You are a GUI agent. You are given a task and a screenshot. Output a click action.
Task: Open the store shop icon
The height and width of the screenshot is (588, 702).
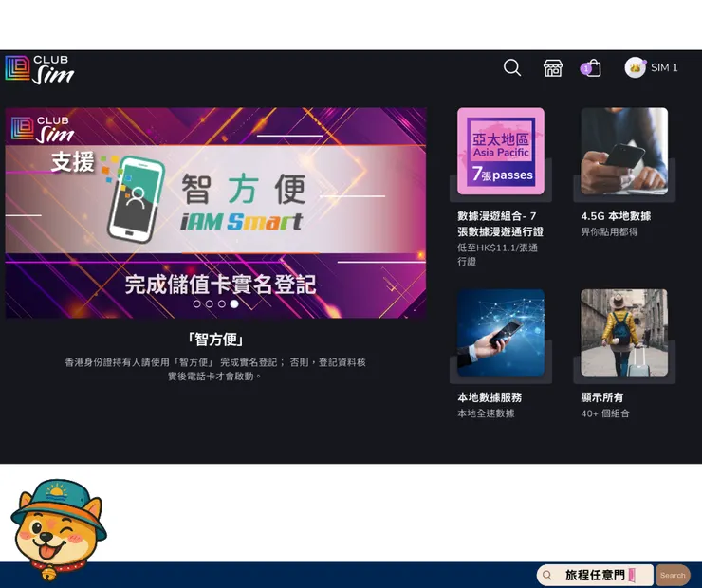tap(553, 68)
